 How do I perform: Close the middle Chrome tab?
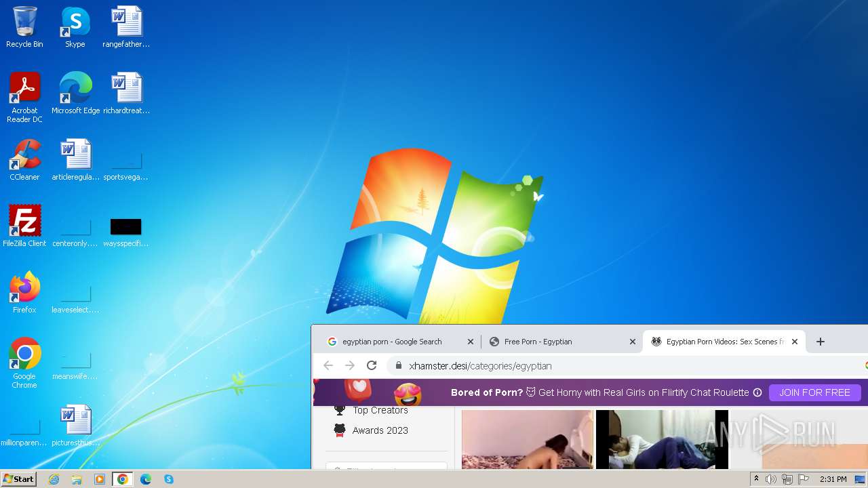click(x=633, y=342)
